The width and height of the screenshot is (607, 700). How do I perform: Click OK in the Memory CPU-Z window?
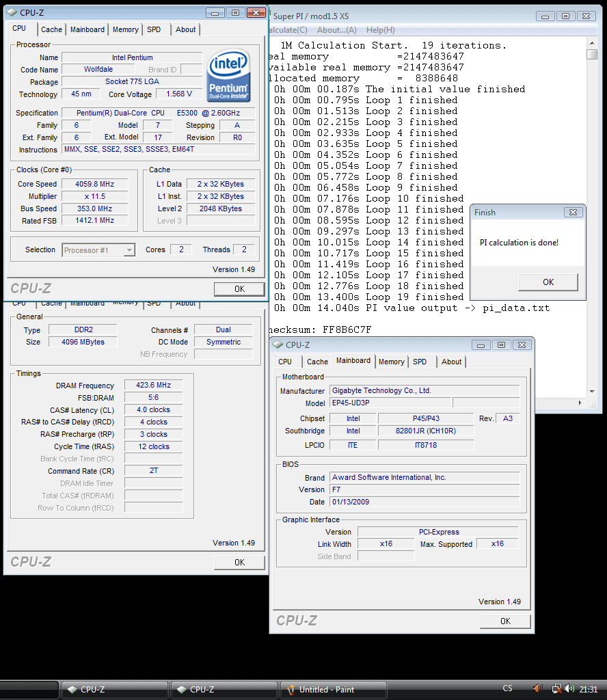coord(239,563)
